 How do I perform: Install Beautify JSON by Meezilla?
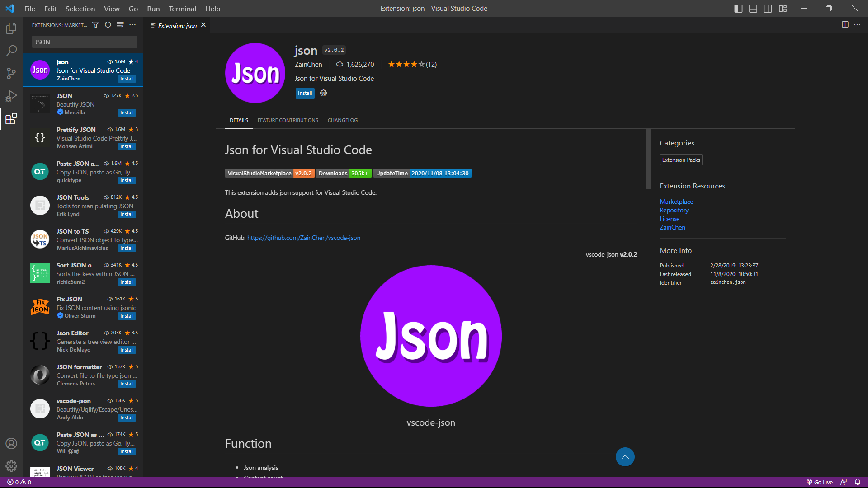127,113
